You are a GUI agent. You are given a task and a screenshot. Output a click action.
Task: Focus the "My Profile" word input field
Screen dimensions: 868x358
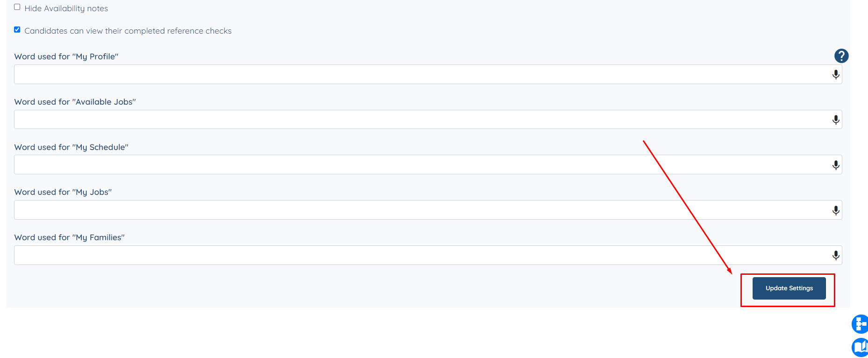[x=420, y=74]
